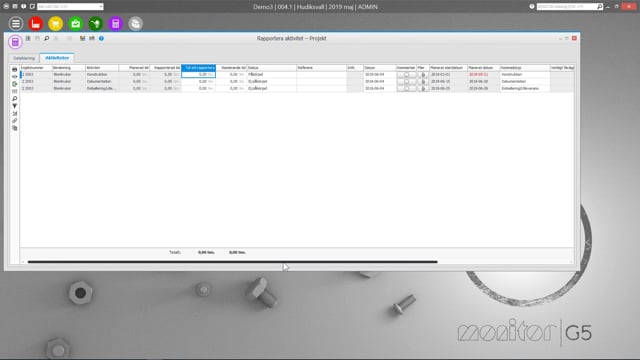The image size is (640, 360).
Task: Open the dark green module icon
Action: click(x=96, y=24)
